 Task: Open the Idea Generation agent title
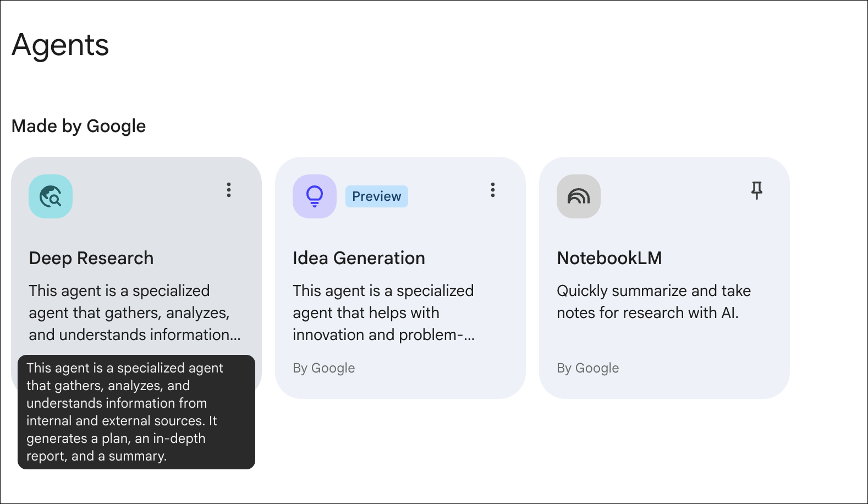[x=359, y=258]
